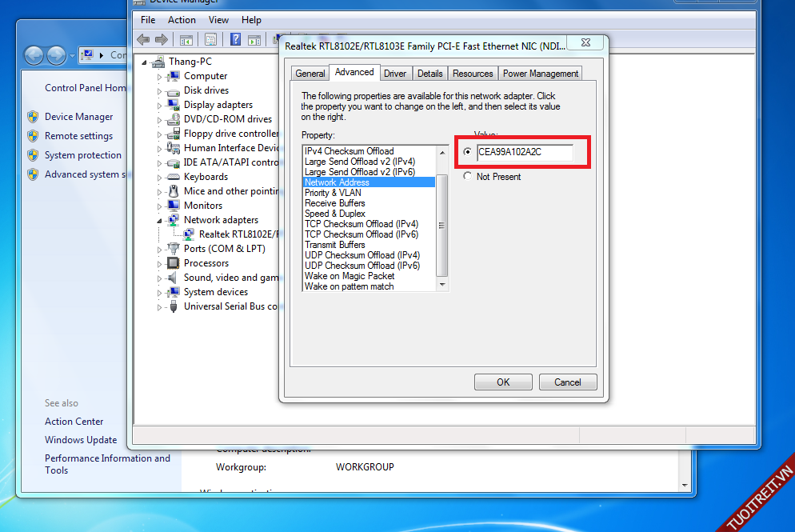Collapse the Thang-PC root node

[x=145, y=62]
